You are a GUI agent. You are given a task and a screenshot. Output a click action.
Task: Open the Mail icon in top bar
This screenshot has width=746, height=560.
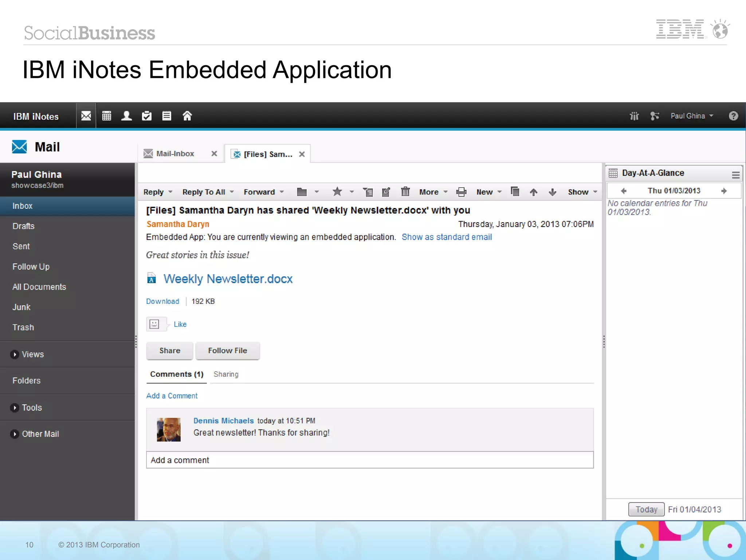(86, 116)
